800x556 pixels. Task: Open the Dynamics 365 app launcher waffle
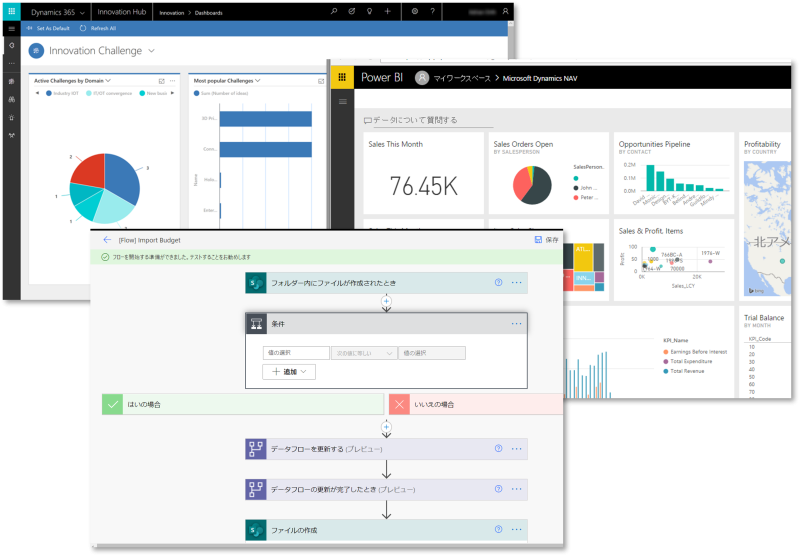[12, 11]
